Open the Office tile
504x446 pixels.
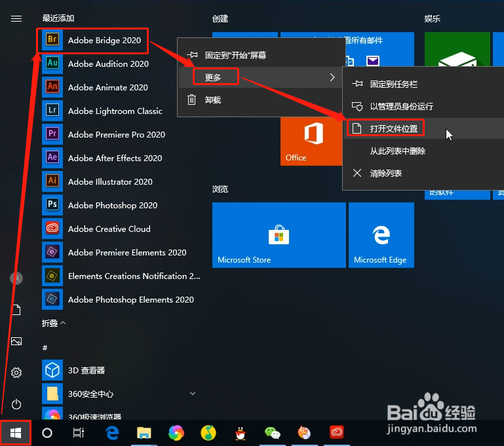pyautogui.click(x=311, y=141)
